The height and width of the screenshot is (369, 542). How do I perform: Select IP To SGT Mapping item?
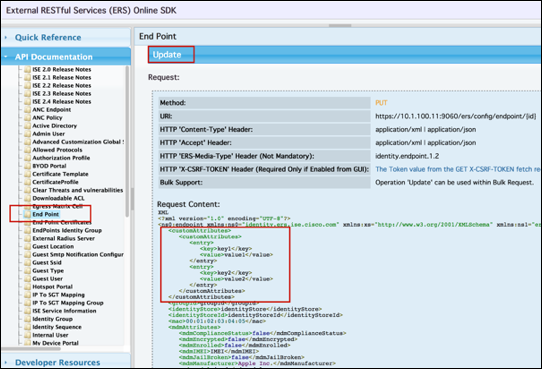pyautogui.click(x=58, y=295)
